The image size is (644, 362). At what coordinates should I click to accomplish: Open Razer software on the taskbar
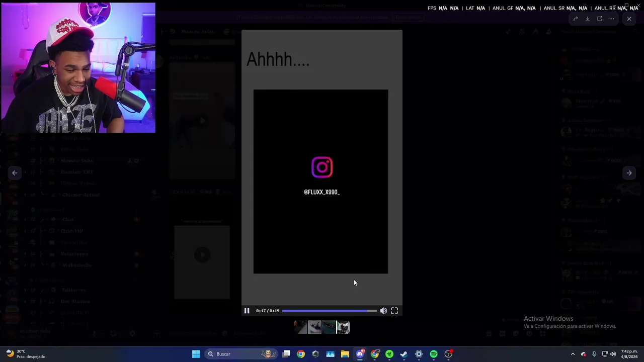(x=389, y=354)
